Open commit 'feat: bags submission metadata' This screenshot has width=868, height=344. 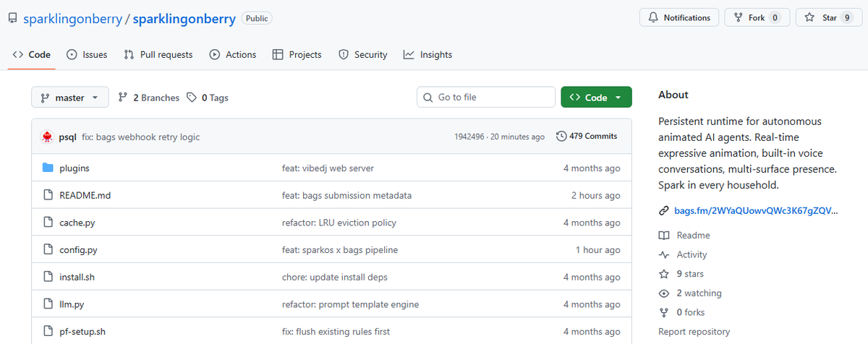347,195
